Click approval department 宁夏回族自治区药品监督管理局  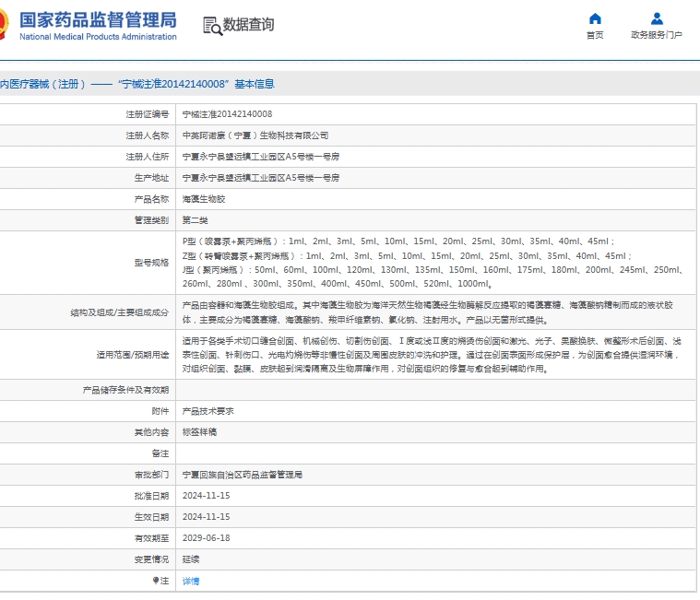(x=243, y=475)
